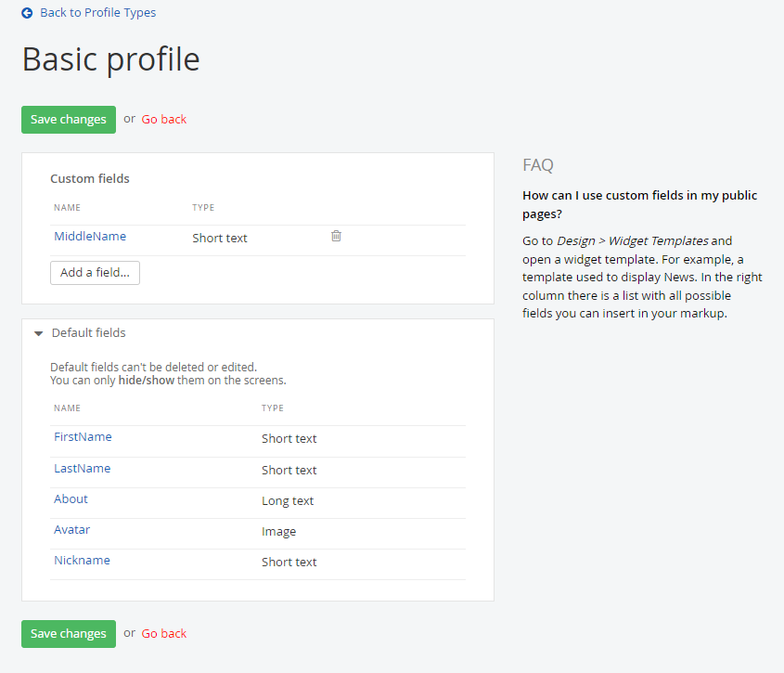Screen dimensions: 784x673
Task: Click the Basic profile page title
Action: (x=111, y=59)
